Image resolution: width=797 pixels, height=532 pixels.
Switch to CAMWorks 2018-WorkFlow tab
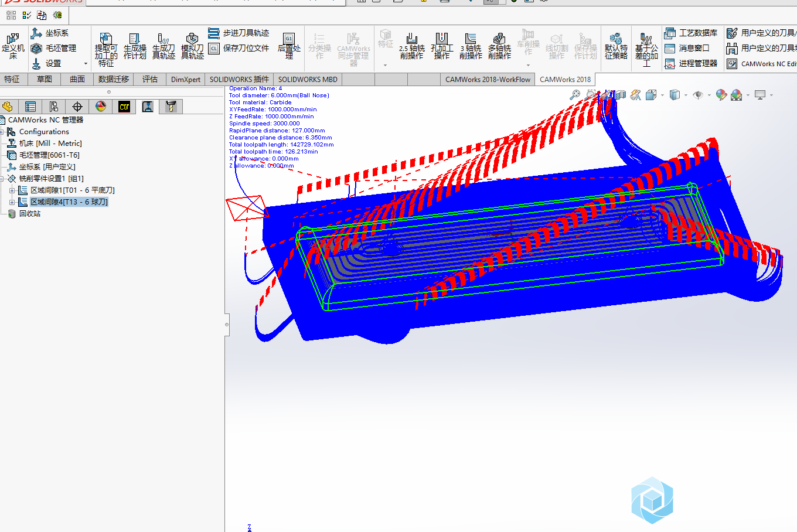488,79
